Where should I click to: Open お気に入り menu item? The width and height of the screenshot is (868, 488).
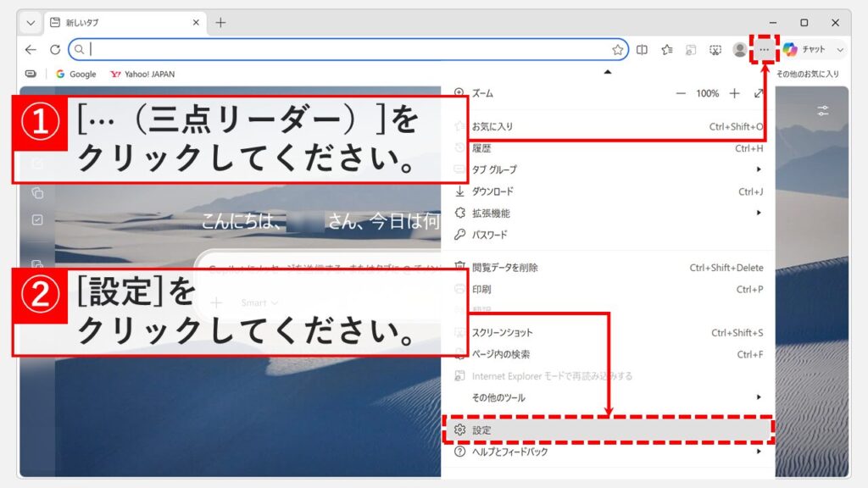pyautogui.click(x=609, y=127)
